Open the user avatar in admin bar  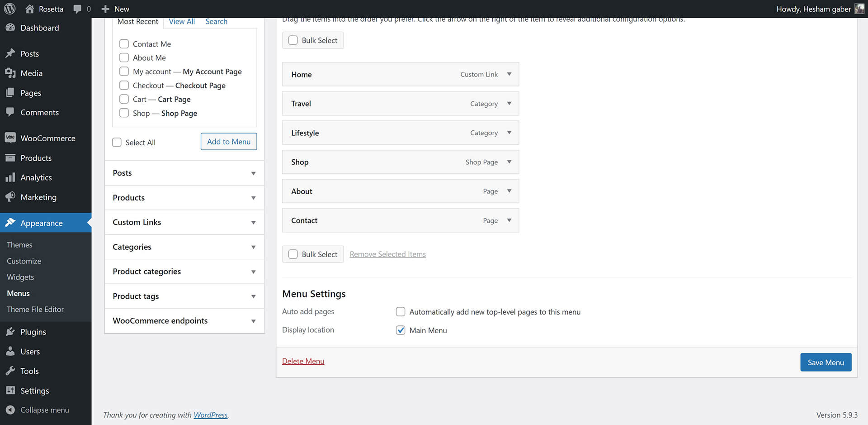[859, 9]
